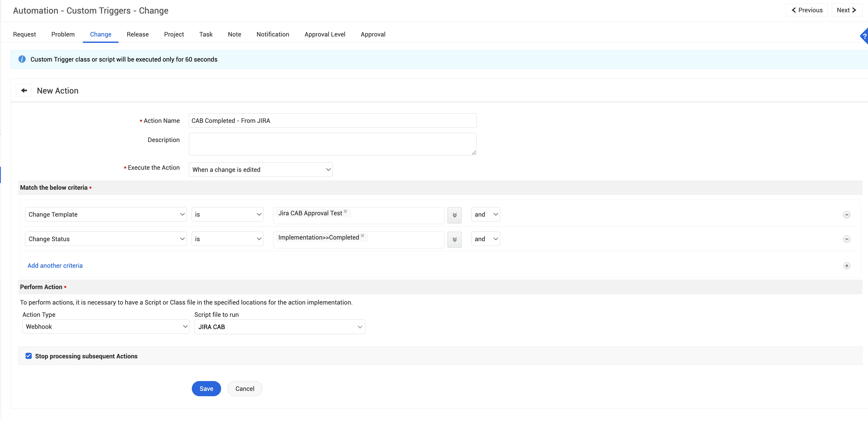Screen dimensions: 868x421
Task: Delete the Change Status criteria row
Action: coord(847,239)
